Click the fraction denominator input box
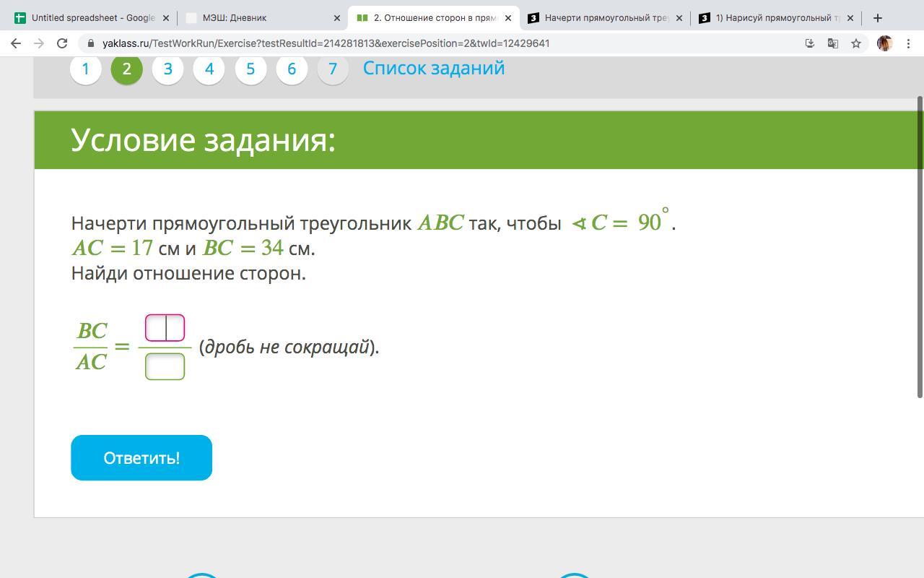The width and height of the screenshot is (924, 578). pyautogui.click(x=165, y=366)
